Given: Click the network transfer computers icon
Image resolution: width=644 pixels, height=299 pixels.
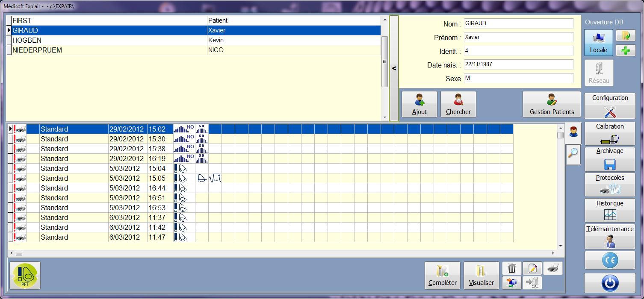Looking at the screenshot, I should (511, 282).
